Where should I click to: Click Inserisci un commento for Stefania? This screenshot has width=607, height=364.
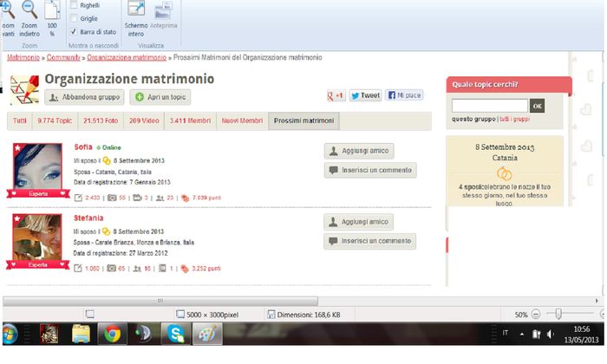369,241
